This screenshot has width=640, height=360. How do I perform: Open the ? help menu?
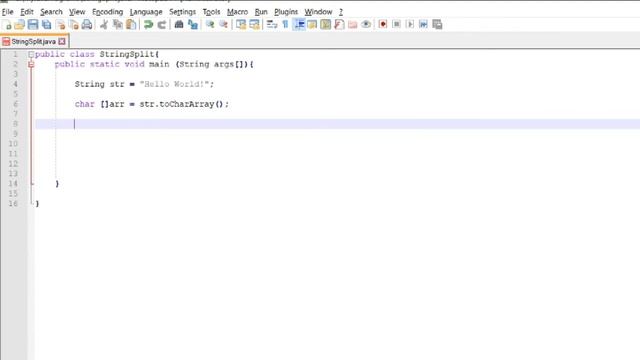click(341, 12)
